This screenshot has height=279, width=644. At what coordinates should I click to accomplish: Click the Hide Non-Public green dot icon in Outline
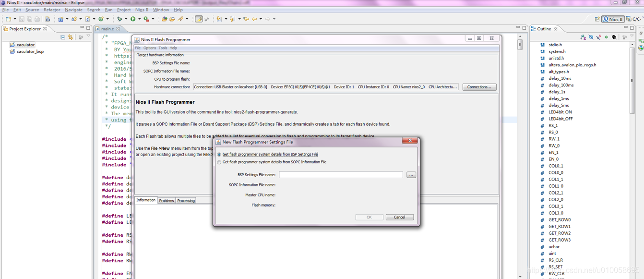(607, 37)
